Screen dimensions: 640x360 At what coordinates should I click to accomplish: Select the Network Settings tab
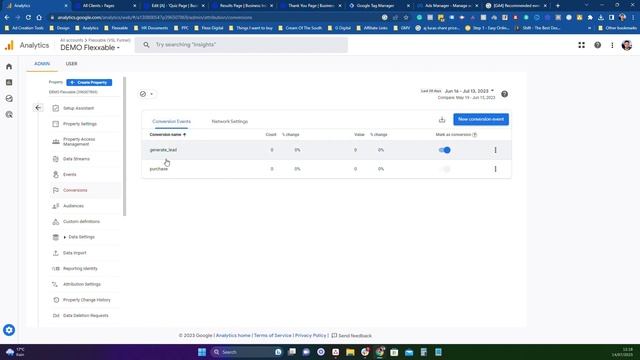pyautogui.click(x=230, y=121)
